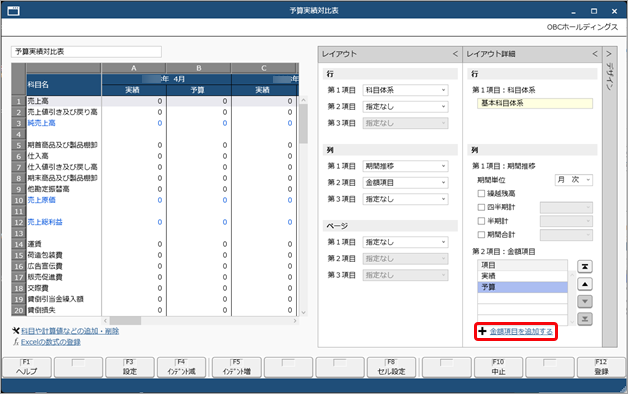
Task: Click the move-to-bottom arrow button
Action: (x=585, y=319)
